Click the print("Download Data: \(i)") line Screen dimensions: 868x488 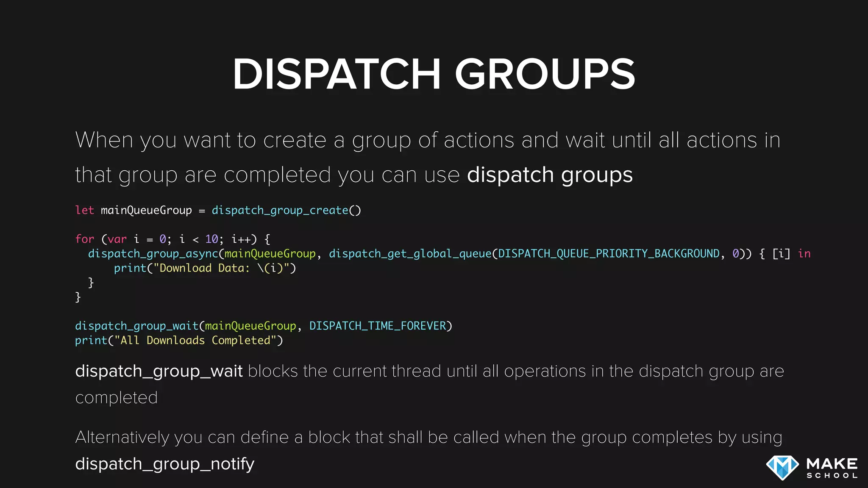pyautogui.click(x=205, y=268)
